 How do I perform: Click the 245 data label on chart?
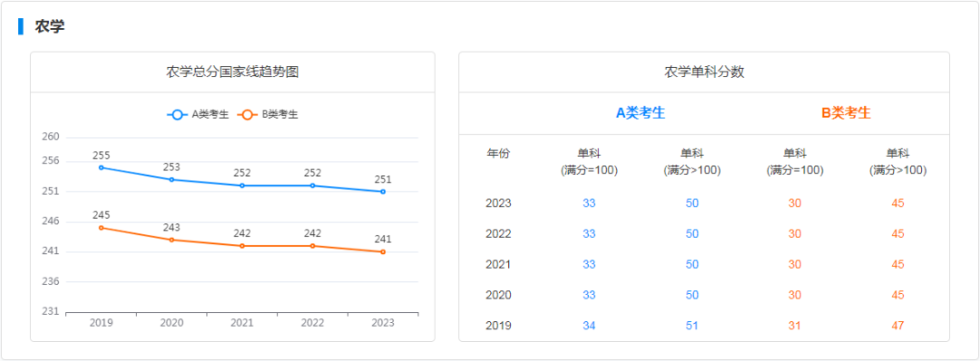tap(102, 215)
